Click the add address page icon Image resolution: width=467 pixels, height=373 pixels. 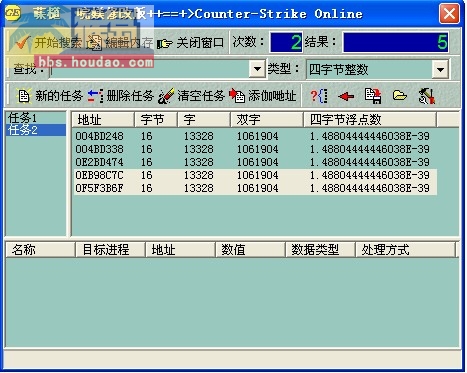point(237,96)
